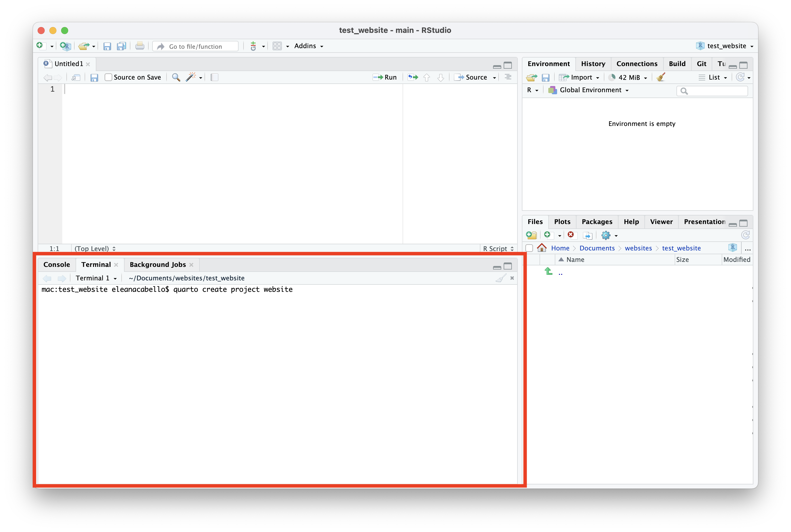Image resolution: width=791 pixels, height=532 pixels.
Task: Click the find/replace magnifier icon in editor
Action: 176,77
